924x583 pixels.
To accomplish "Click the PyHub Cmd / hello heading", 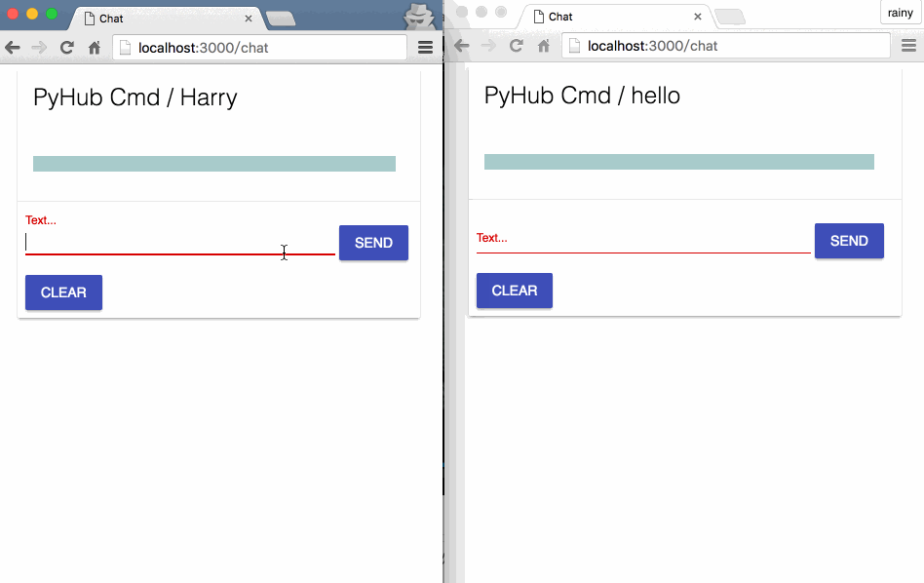I will pyautogui.click(x=582, y=96).
